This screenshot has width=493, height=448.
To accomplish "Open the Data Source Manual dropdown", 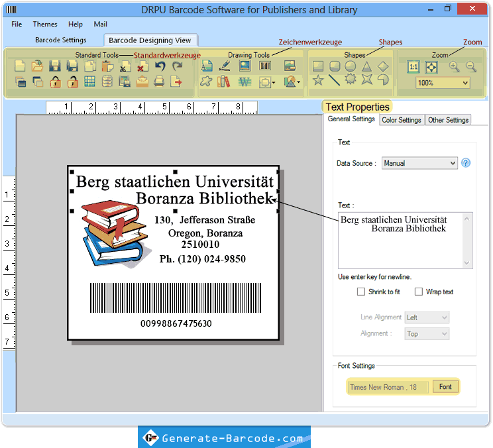I will pos(419,163).
